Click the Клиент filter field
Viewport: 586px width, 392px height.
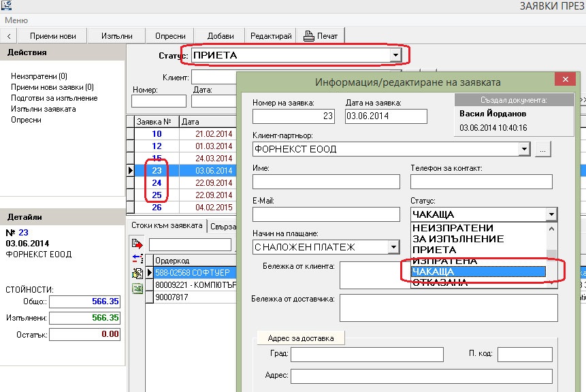(x=214, y=78)
